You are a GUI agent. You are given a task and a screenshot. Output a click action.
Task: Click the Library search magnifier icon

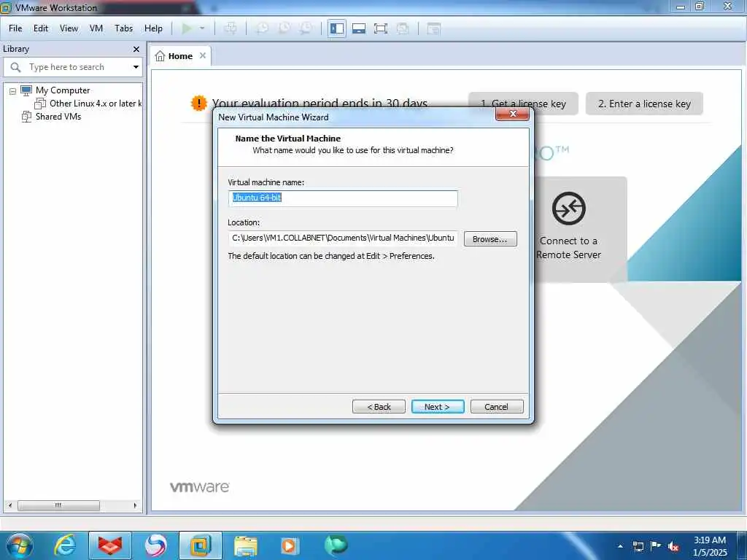[16, 67]
